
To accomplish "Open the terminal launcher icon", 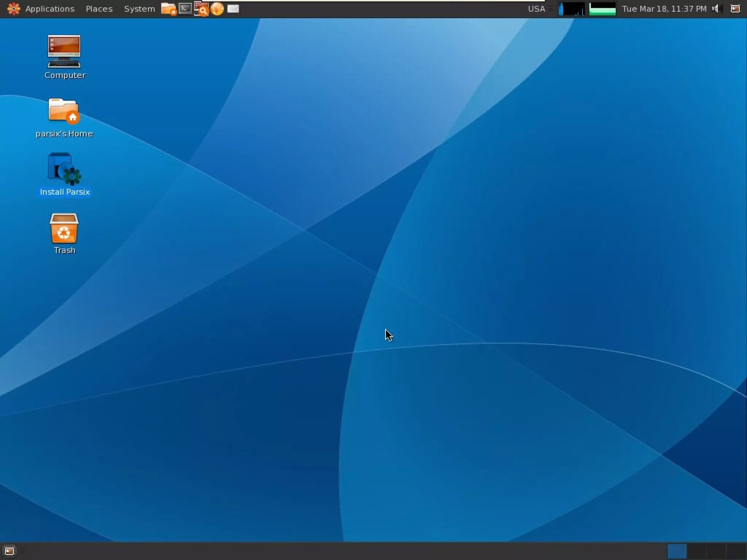I will pyautogui.click(x=185, y=8).
